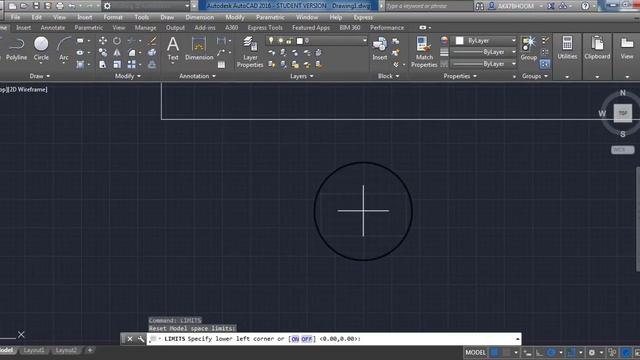The image size is (640, 360).
Task: Choose the Move tool in Modify panel
Action: tap(103, 40)
